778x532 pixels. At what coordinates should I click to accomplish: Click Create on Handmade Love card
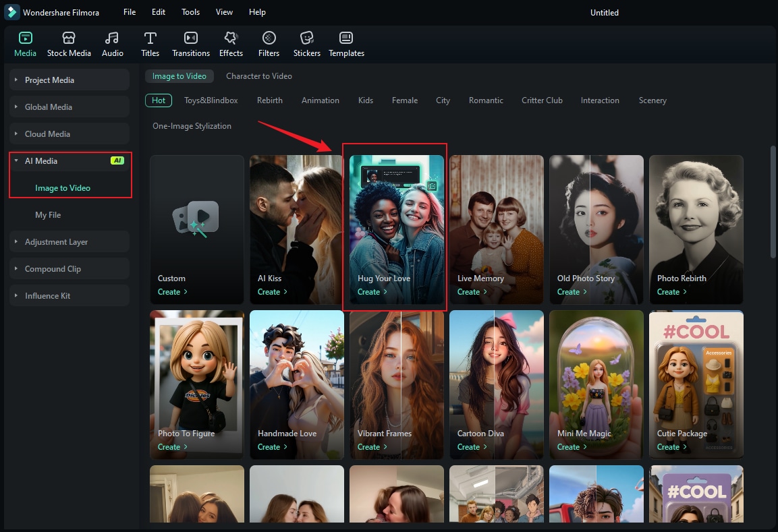click(272, 447)
